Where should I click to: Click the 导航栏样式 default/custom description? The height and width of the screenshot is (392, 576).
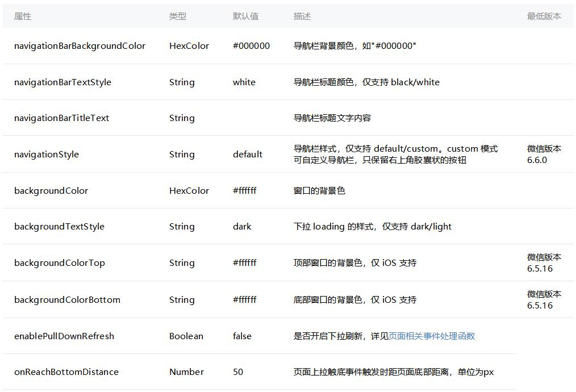pos(395,155)
